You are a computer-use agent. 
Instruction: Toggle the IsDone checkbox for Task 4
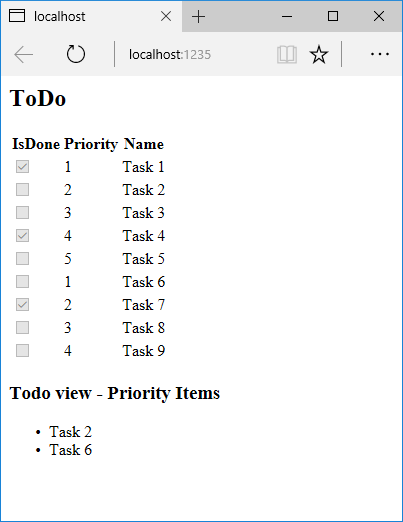(22, 236)
